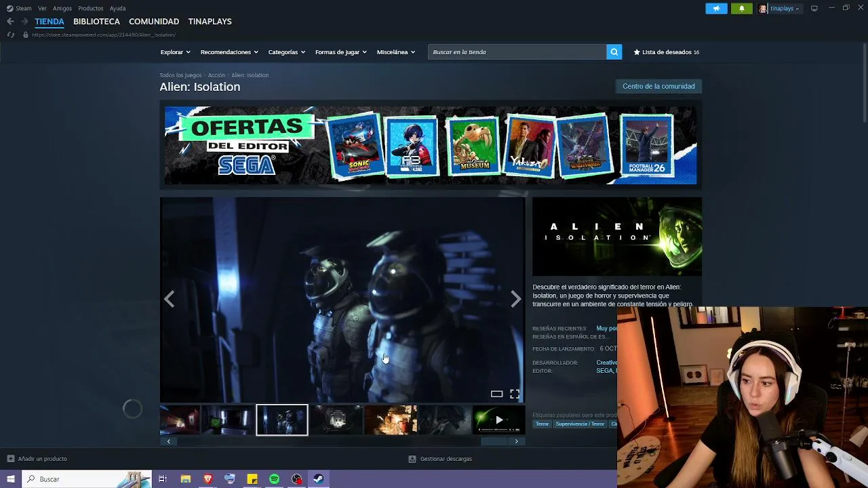Go forward with the navigation arrow
The width and height of the screenshot is (868, 488).
(24, 22)
